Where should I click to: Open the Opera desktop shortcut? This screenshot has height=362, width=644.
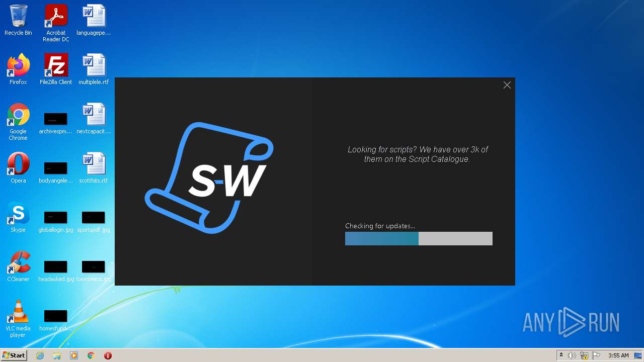pyautogui.click(x=18, y=168)
